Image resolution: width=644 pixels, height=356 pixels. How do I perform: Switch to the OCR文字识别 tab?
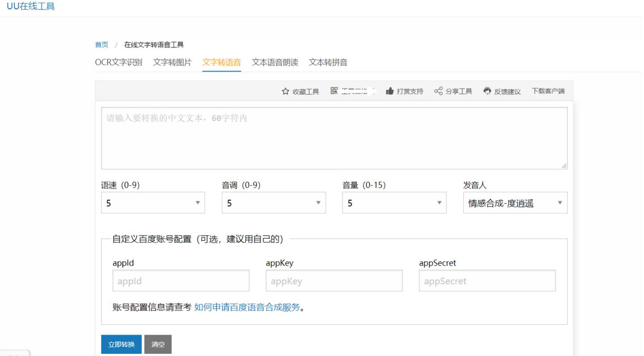tap(119, 63)
